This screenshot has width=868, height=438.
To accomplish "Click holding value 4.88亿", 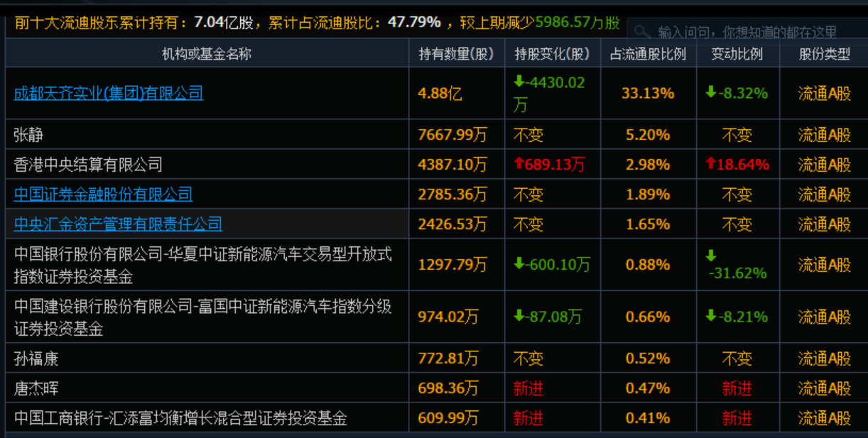I will click(440, 93).
